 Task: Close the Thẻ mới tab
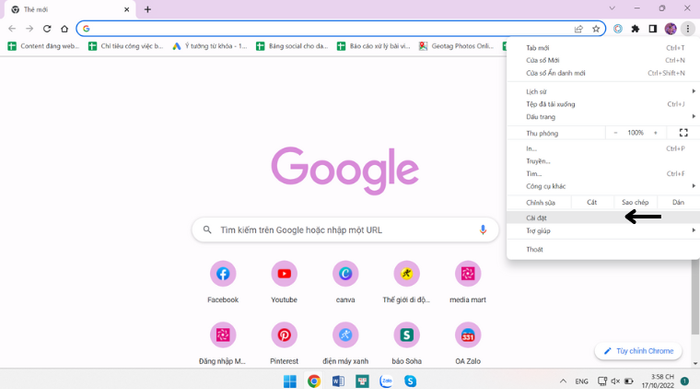pos(126,9)
